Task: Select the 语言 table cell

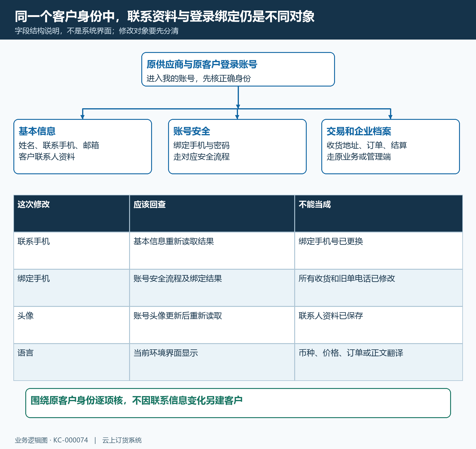Action: 72,362
